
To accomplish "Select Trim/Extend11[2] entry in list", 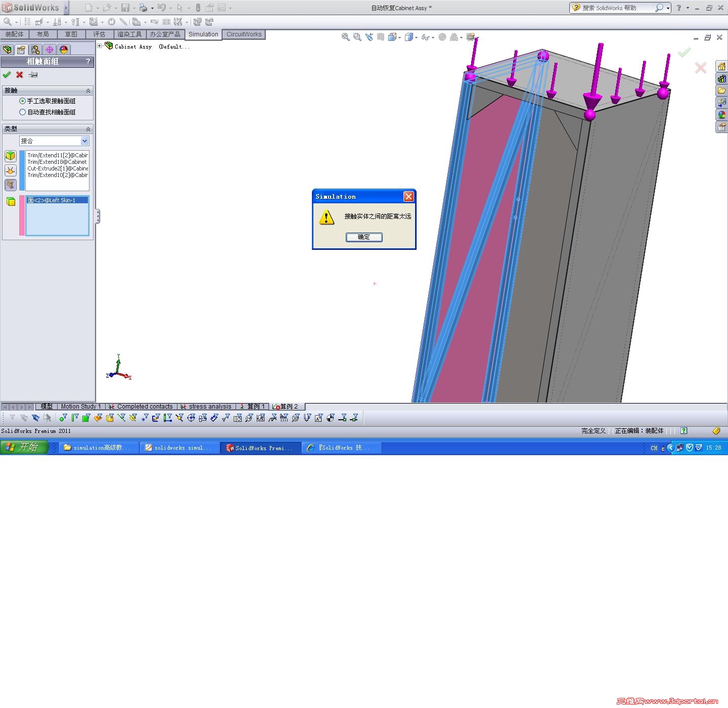I will (58, 155).
